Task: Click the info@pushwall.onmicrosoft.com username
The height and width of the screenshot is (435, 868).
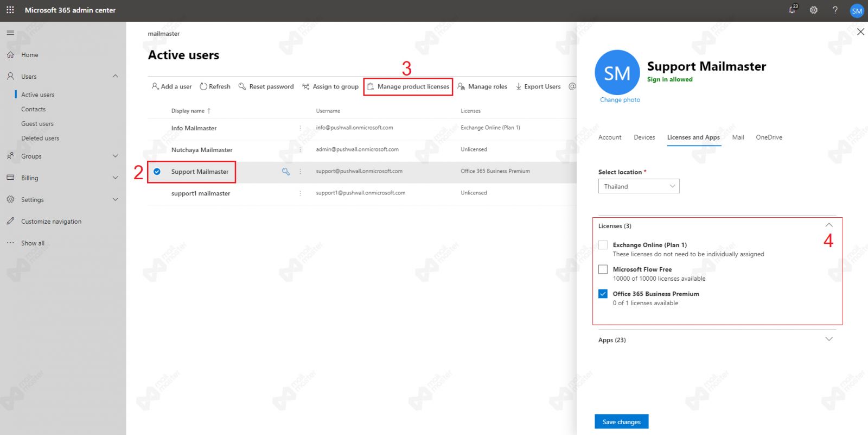Action: point(354,128)
